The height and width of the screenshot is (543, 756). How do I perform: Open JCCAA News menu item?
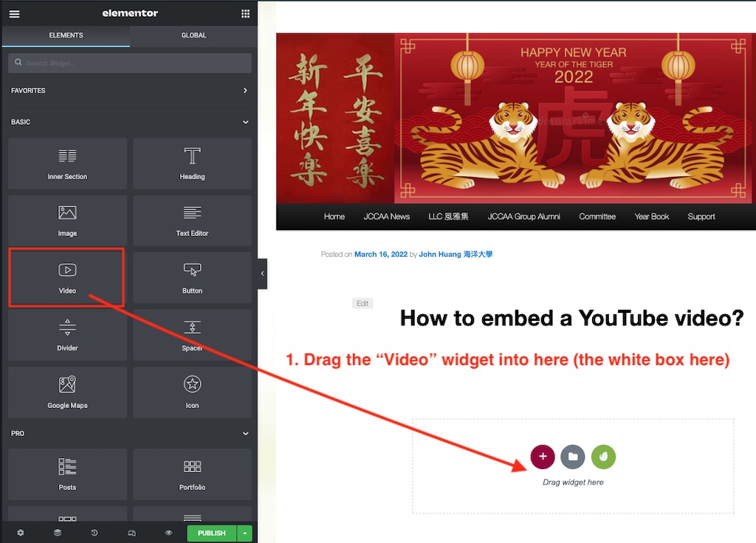(x=387, y=217)
